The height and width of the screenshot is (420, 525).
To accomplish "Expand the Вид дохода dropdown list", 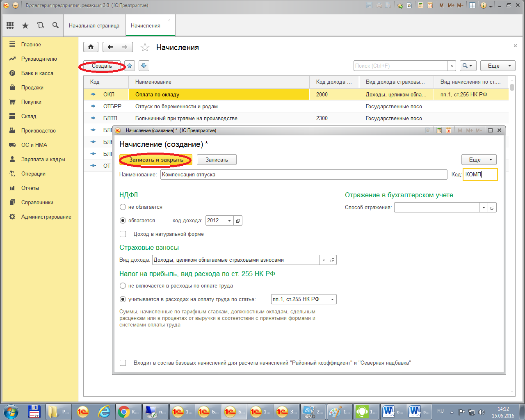I will pos(324,260).
